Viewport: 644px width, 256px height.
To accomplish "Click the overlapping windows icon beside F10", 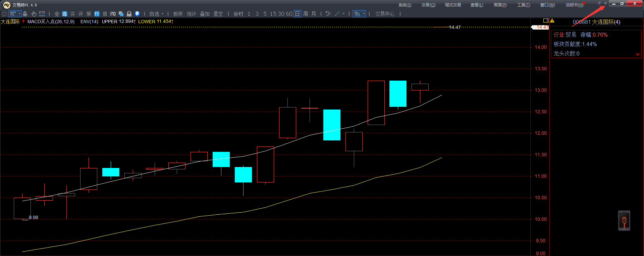I will point(121,14).
